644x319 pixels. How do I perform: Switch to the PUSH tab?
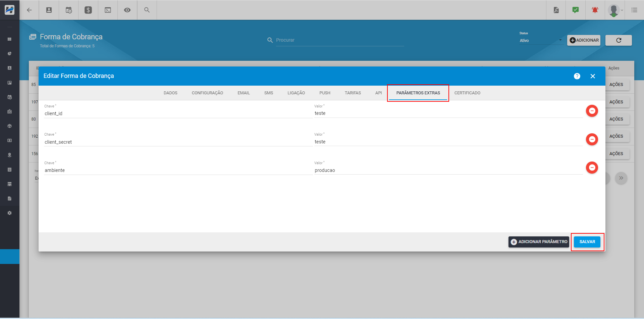click(325, 93)
